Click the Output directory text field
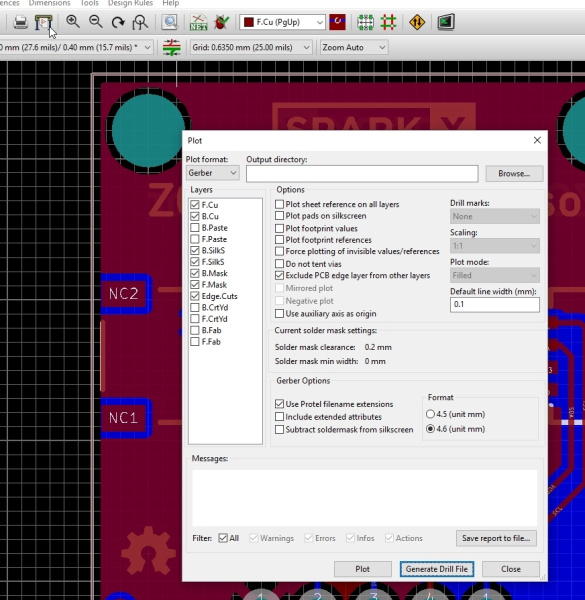The image size is (585, 600). [x=362, y=174]
